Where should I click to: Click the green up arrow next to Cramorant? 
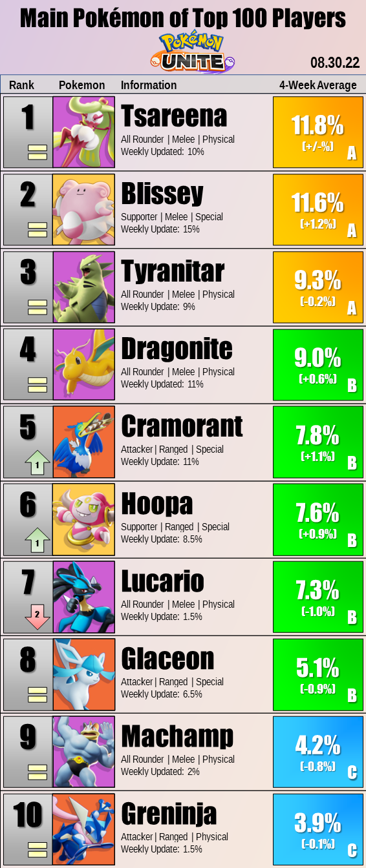(37, 463)
